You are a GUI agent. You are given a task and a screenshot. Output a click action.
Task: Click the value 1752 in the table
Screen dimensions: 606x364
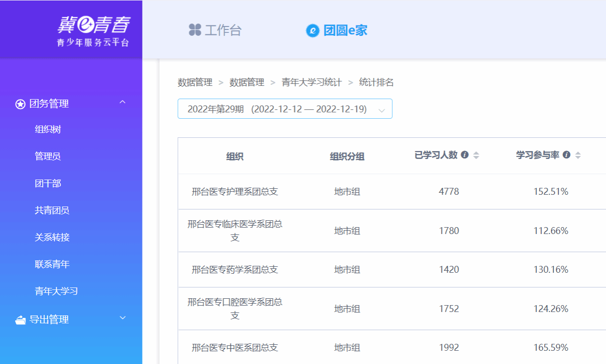449,309
